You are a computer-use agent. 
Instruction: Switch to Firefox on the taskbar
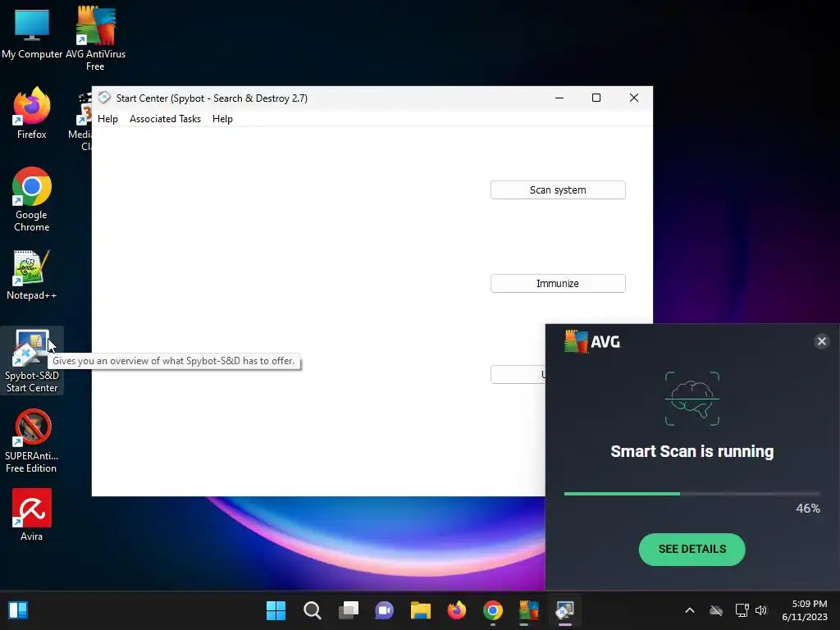click(x=456, y=610)
